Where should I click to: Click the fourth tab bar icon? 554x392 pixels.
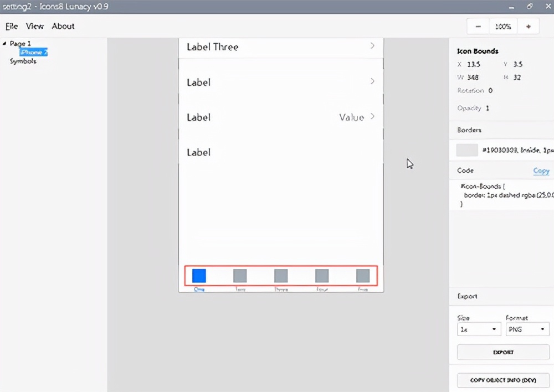pyautogui.click(x=322, y=276)
